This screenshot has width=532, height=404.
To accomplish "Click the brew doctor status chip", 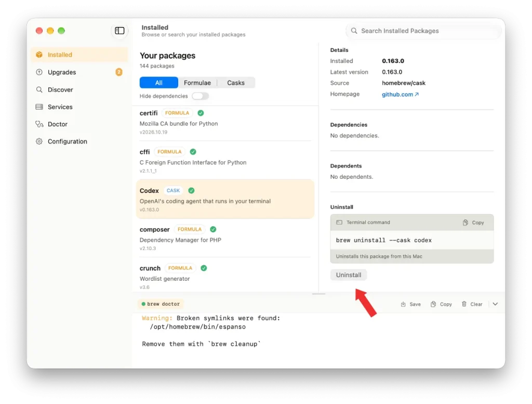I will coord(161,304).
